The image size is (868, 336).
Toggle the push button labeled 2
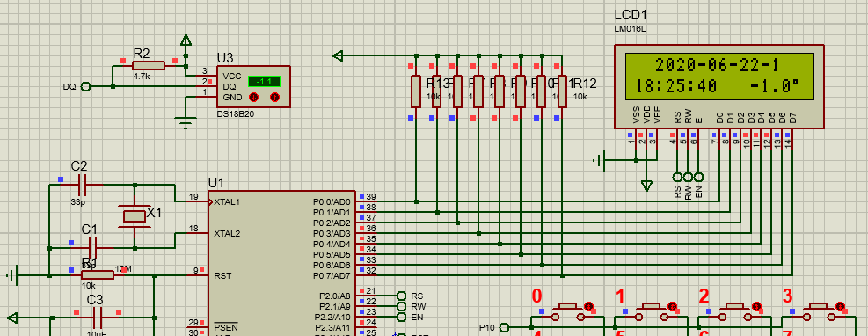756,306
